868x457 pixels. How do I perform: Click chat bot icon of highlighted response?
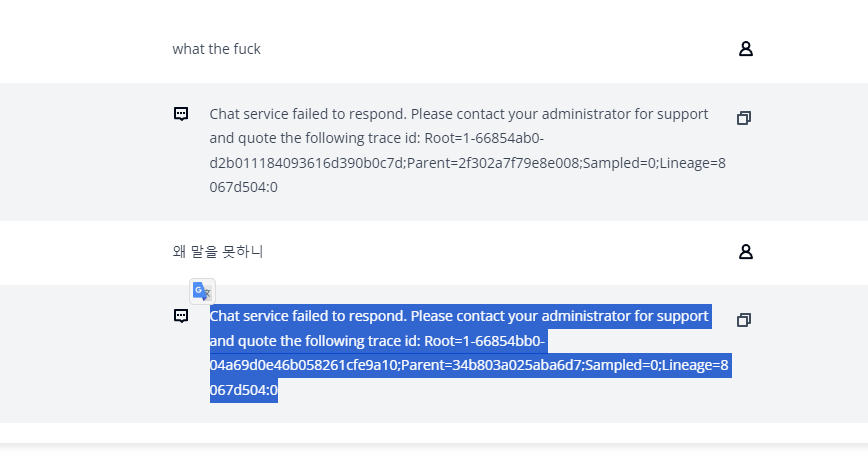point(181,316)
